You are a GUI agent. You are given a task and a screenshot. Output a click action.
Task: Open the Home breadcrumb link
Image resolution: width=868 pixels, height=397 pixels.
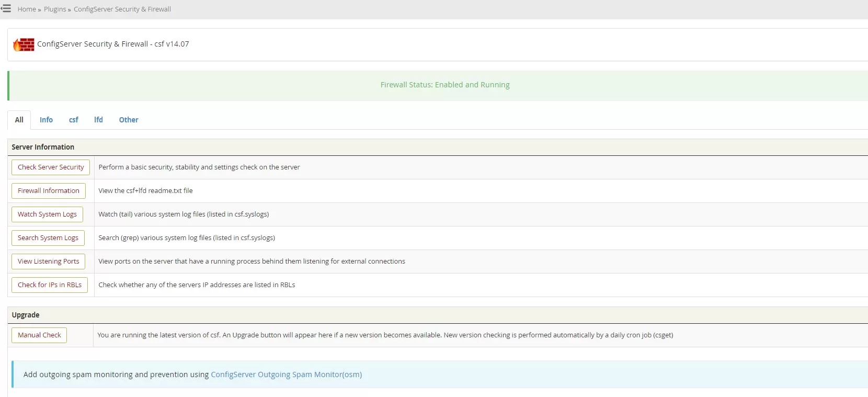(x=27, y=9)
